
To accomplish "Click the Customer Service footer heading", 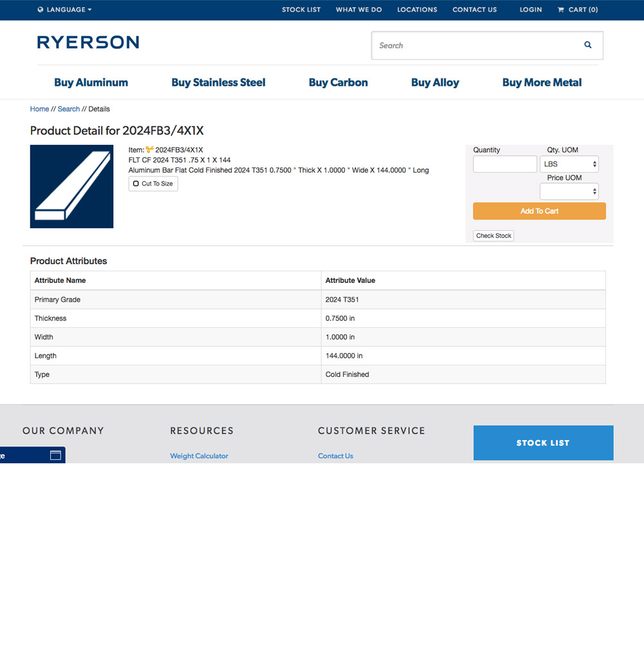I will point(372,430).
